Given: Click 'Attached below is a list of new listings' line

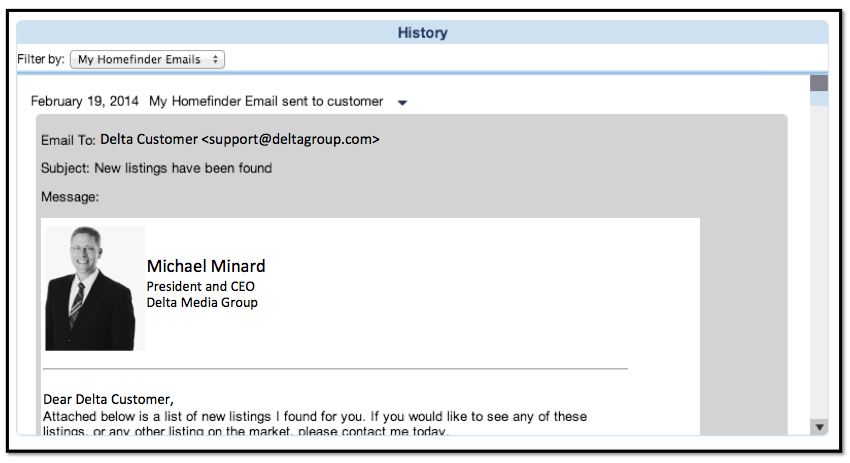Looking at the screenshot, I should (x=315, y=416).
